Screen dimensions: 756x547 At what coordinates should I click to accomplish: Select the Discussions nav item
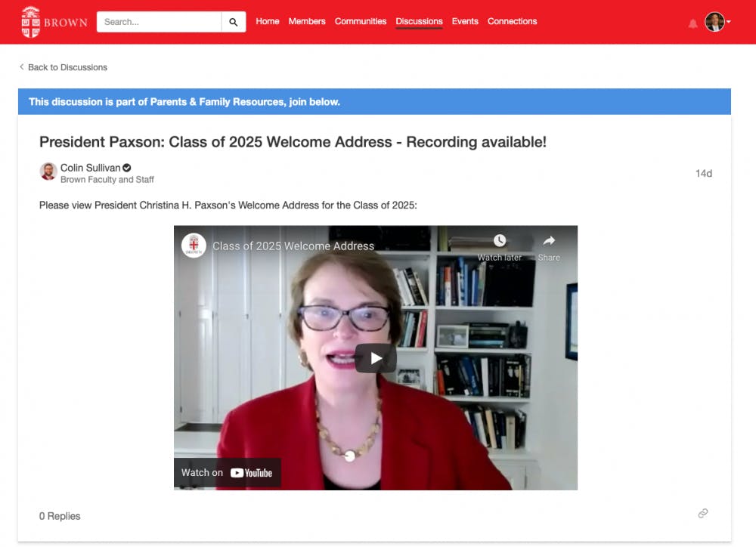(x=419, y=21)
